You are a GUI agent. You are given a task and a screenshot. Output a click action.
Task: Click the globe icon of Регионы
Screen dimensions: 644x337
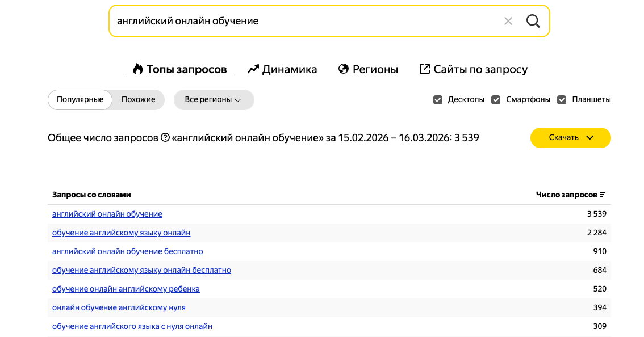[x=344, y=69]
